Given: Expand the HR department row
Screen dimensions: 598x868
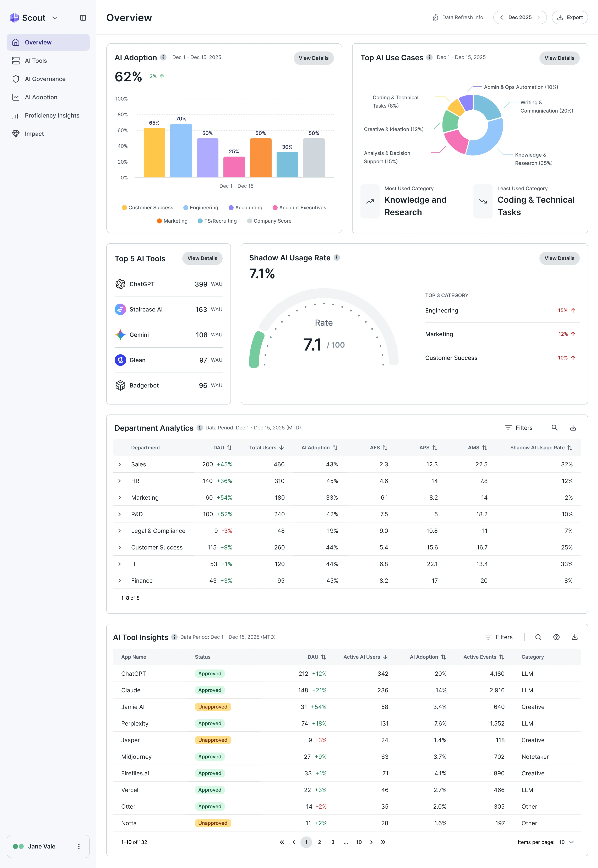Looking at the screenshot, I should coord(120,481).
